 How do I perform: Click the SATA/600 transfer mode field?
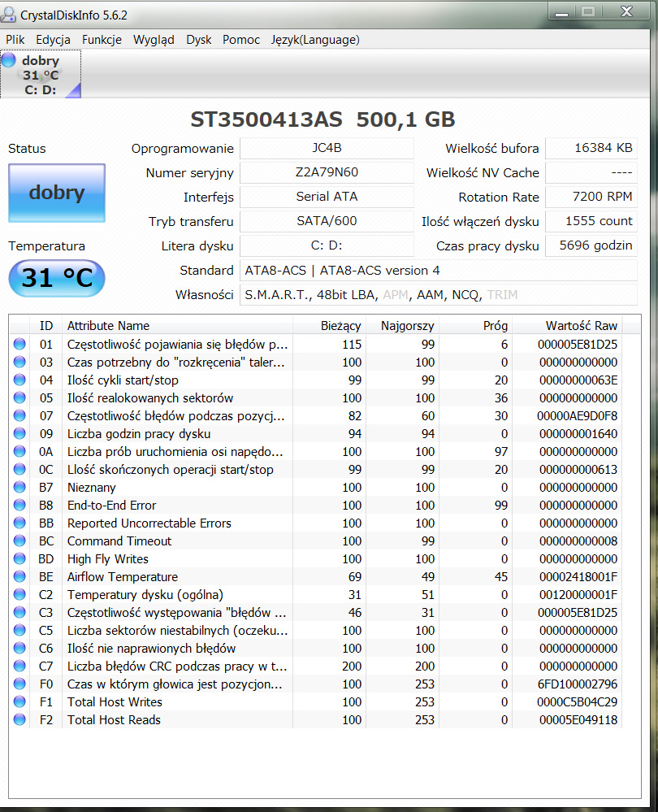(327, 221)
